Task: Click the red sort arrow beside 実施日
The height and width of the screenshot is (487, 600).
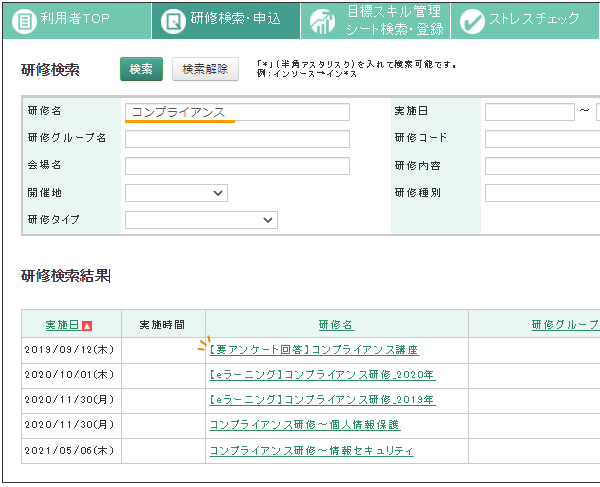Action: coord(87,326)
